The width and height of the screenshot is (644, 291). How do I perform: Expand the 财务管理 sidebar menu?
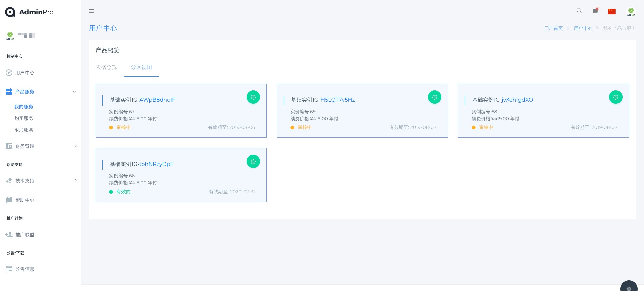click(x=75, y=146)
